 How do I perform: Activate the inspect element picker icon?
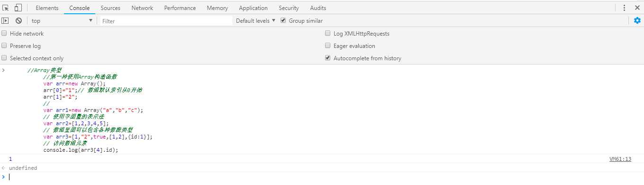(x=6, y=8)
